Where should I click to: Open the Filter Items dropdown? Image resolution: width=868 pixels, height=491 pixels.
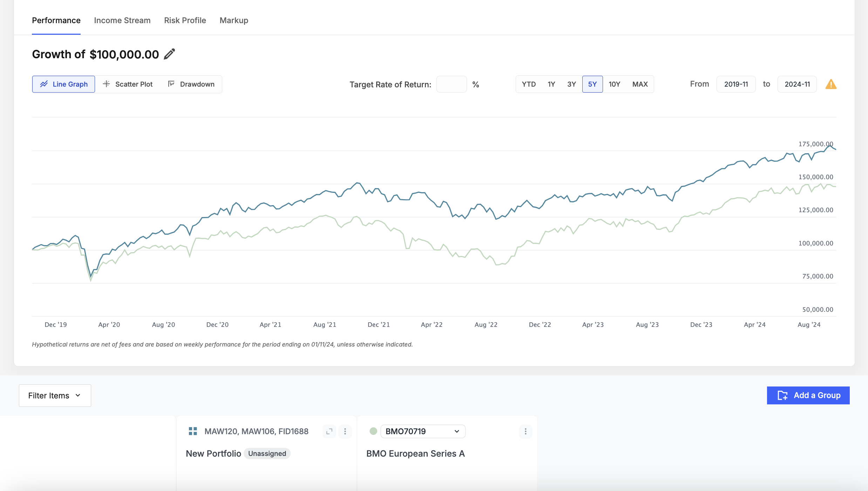(55, 396)
